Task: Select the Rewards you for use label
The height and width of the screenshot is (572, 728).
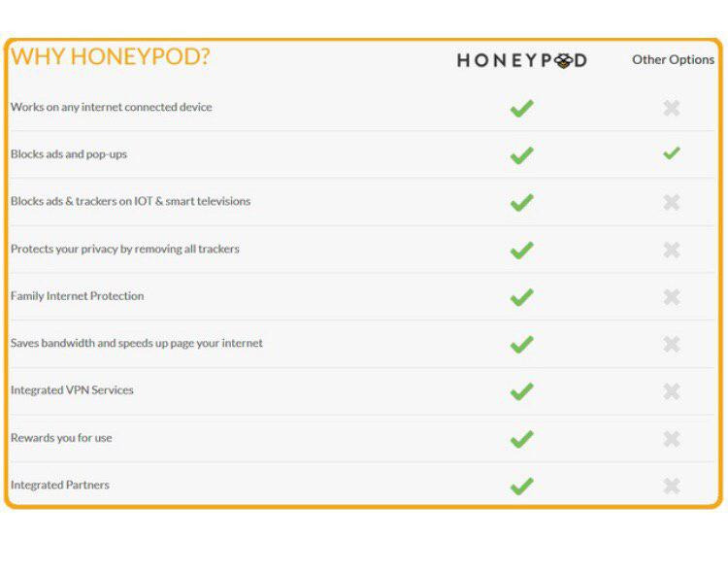Action: pos(61,438)
